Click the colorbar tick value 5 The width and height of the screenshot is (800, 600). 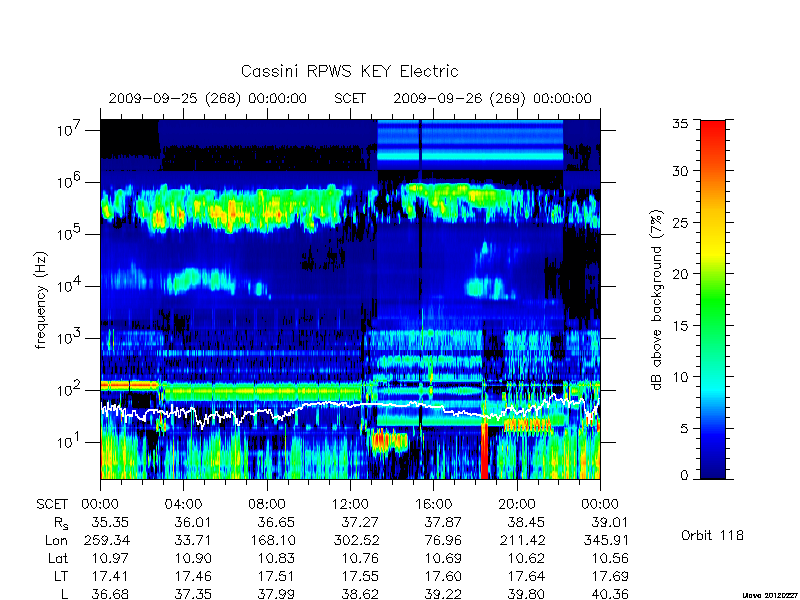pyautogui.click(x=684, y=429)
